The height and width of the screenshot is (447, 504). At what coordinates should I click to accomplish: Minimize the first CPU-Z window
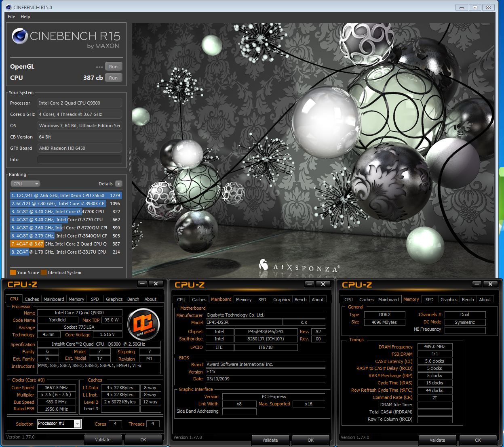coord(142,284)
